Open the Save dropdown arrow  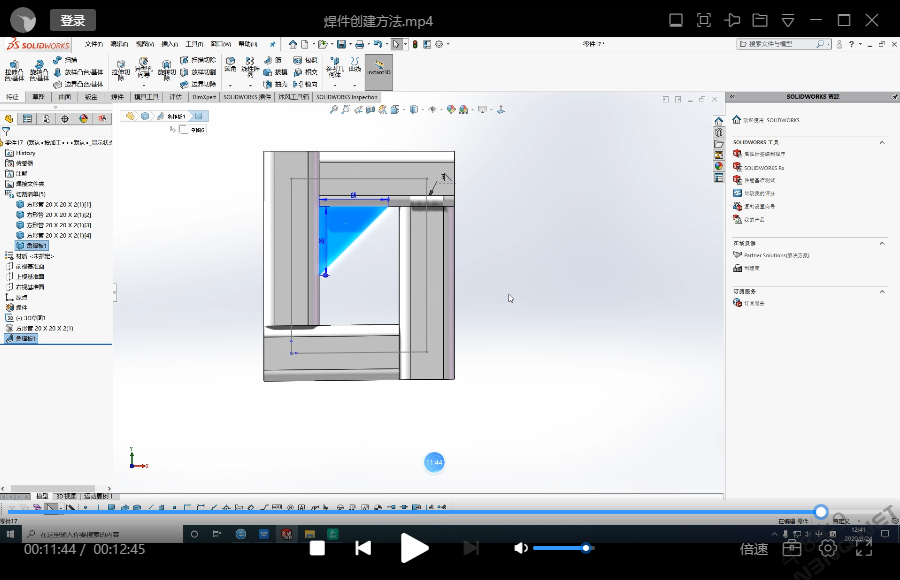[x=350, y=44]
